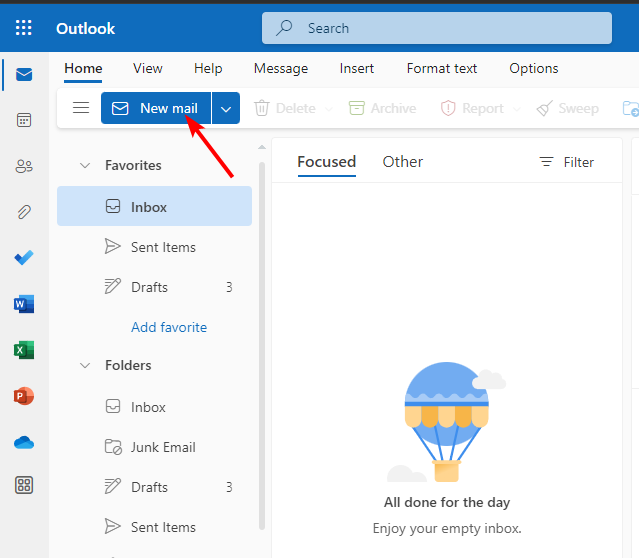The image size is (639, 558).
Task: Collapse the Favorites section
Action: tap(85, 165)
